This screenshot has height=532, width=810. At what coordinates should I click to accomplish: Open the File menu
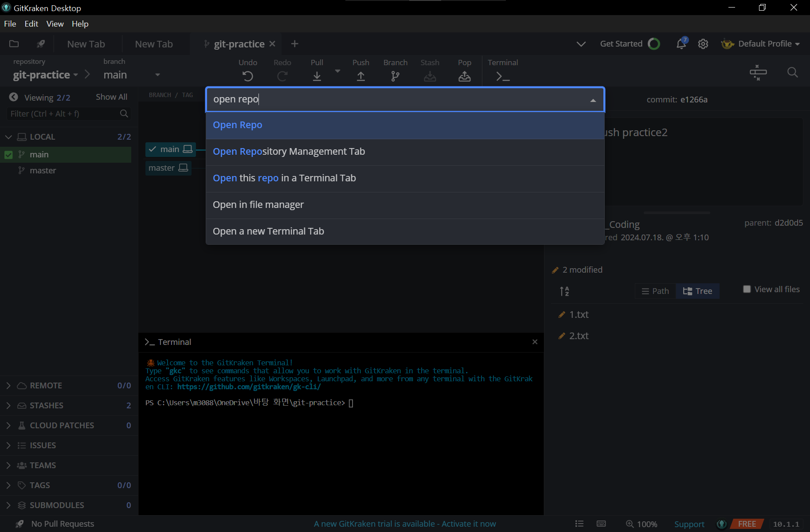tap(10, 23)
